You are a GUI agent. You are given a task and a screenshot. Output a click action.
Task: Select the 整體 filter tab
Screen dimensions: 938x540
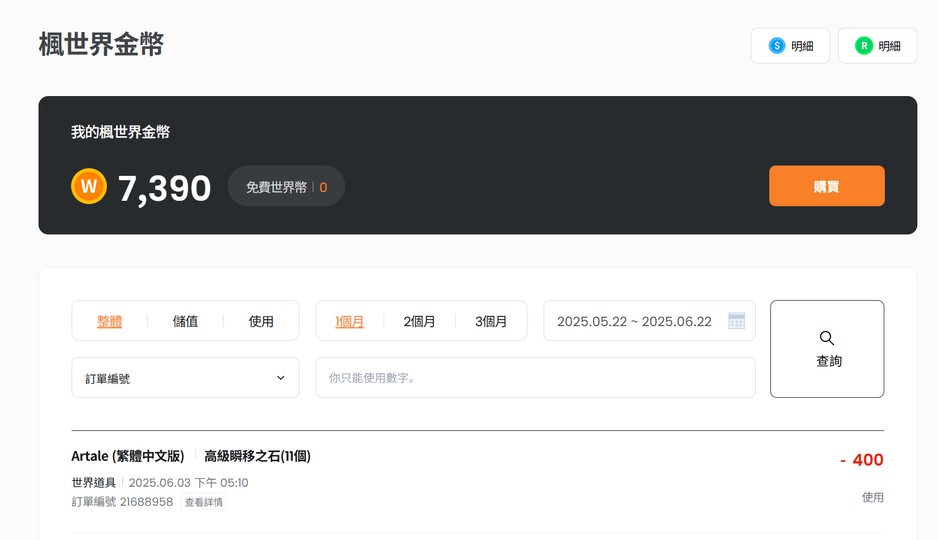click(109, 321)
